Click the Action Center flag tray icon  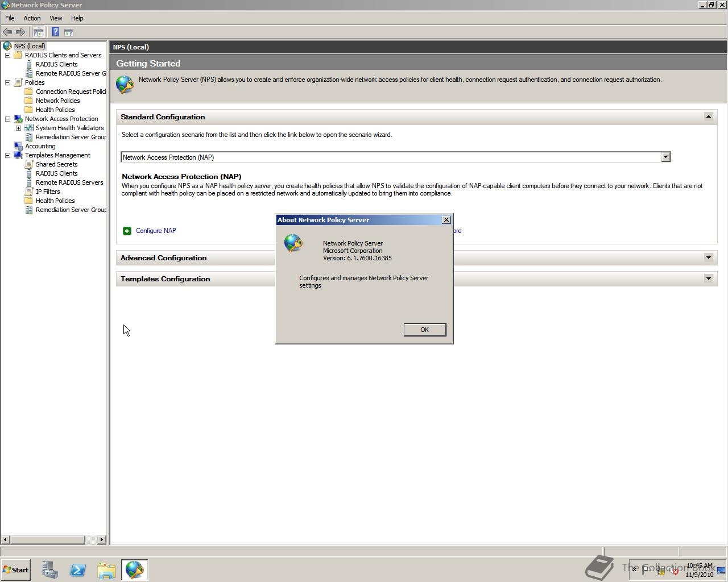[x=647, y=570]
